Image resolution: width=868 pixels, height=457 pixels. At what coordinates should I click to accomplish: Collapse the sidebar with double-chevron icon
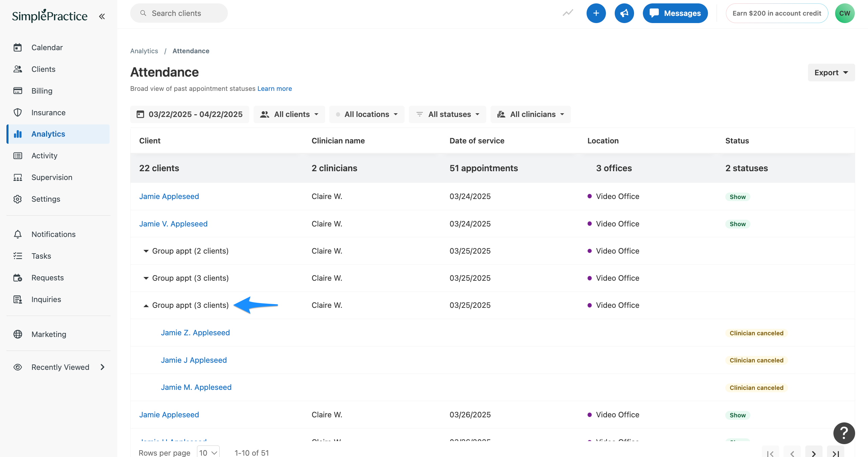pyautogui.click(x=102, y=16)
